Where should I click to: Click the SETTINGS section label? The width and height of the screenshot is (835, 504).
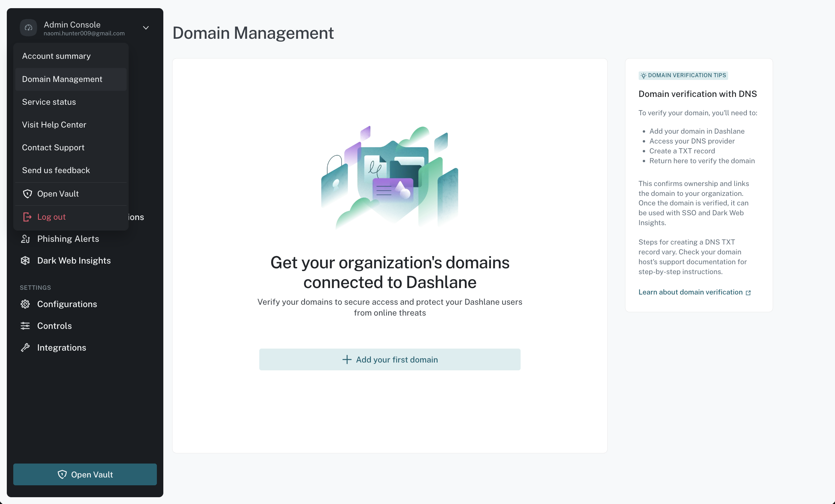tap(35, 288)
